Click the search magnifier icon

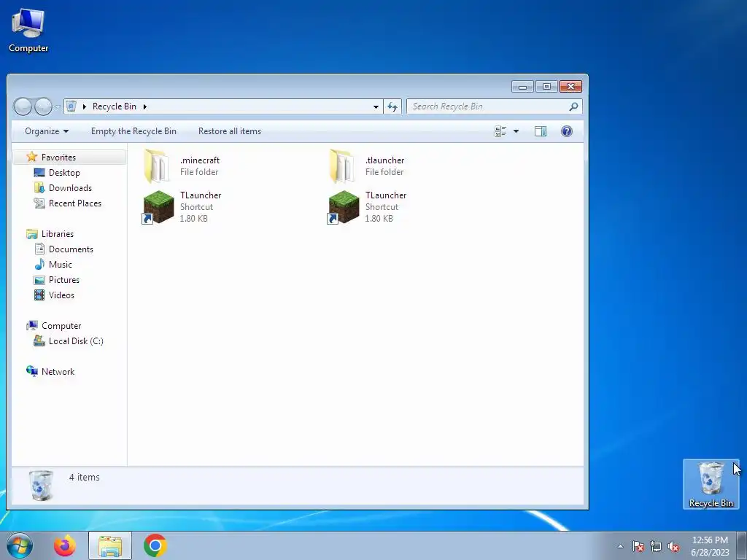click(573, 106)
